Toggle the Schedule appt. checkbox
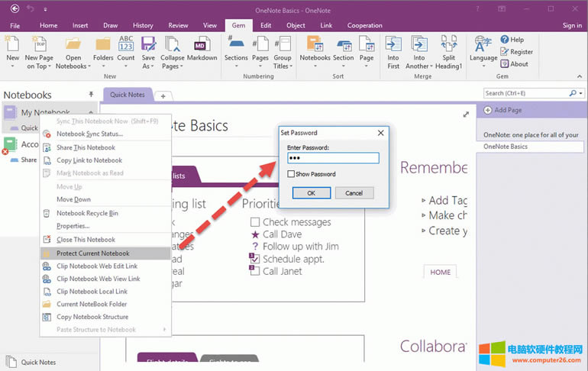 (255, 259)
